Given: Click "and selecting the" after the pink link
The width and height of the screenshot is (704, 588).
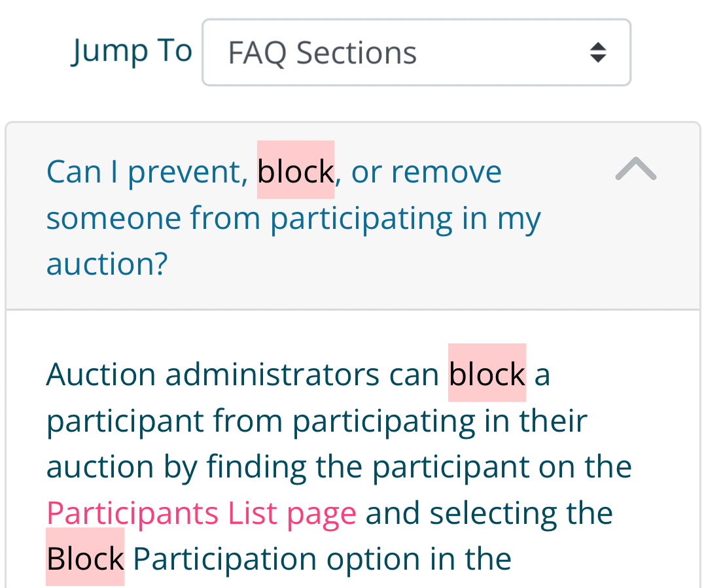Looking at the screenshot, I should click(x=489, y=513).
